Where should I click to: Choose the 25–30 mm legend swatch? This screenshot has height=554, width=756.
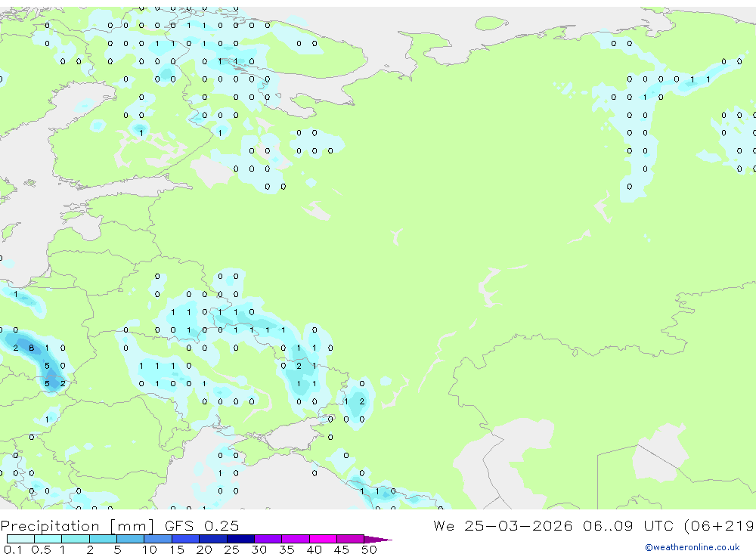click(x=240, y=539)
